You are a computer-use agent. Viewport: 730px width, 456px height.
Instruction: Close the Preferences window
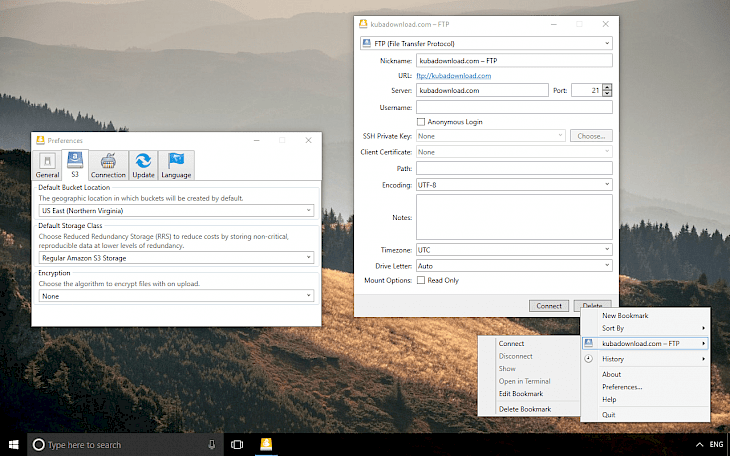308,140
